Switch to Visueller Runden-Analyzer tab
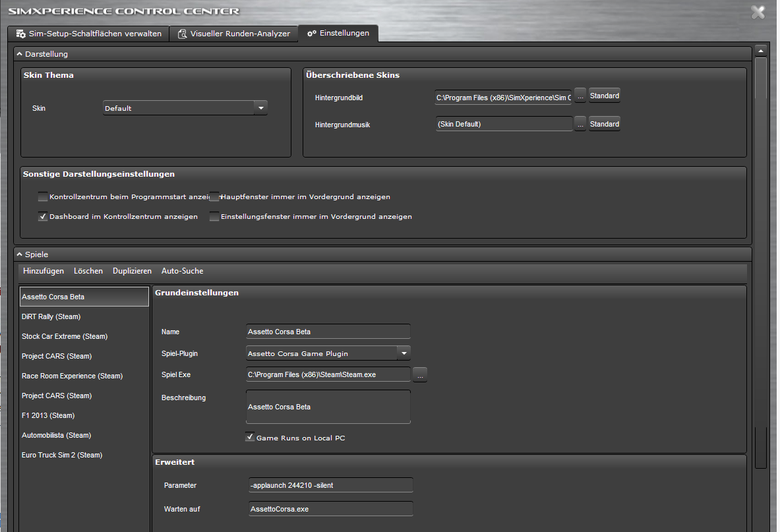Screen dimensions: 780x532 (234, 34)
